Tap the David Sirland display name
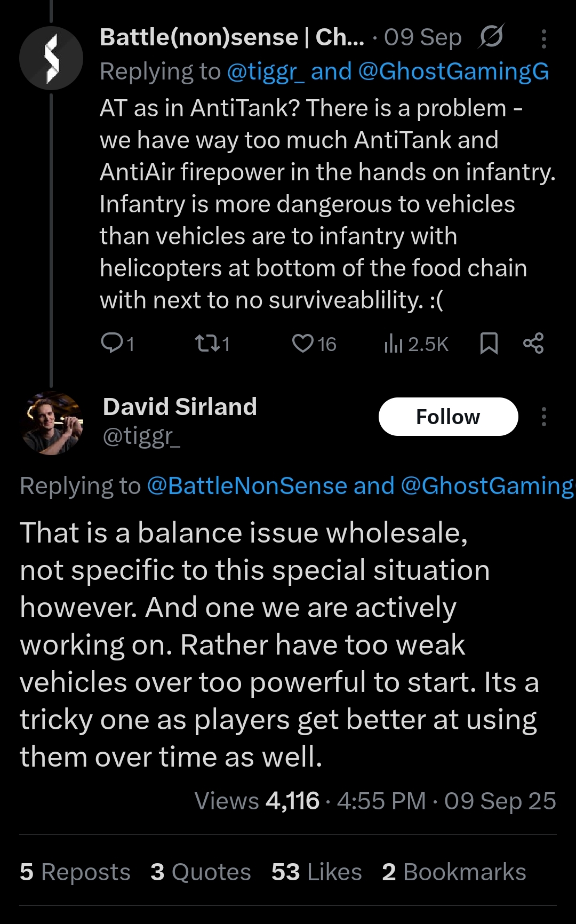This screenshot has width=576, height=924. [x=180, y=407]
